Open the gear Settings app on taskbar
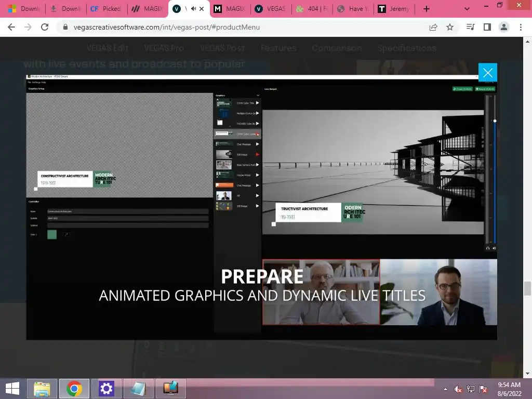This screenshot has height=399, width=532. pos(106,389)
